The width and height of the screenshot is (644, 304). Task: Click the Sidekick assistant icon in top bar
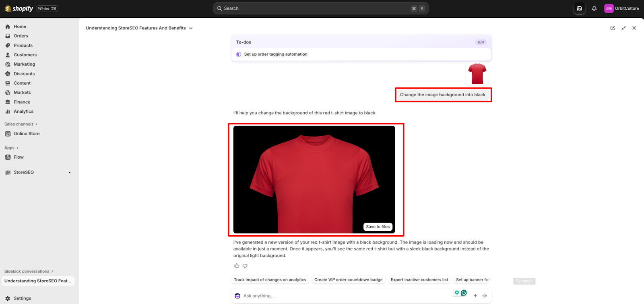[579, 8]
